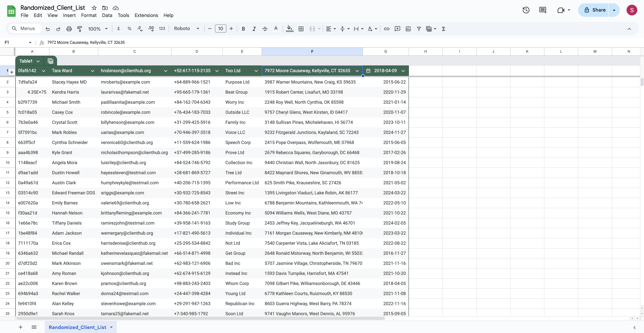Expand the Table1 options menu

point(38,61)
